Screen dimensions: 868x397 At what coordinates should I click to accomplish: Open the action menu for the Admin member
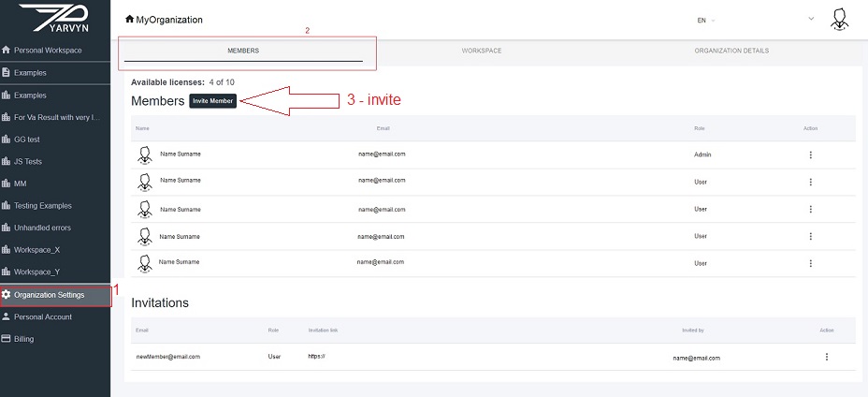pos(810,154)
